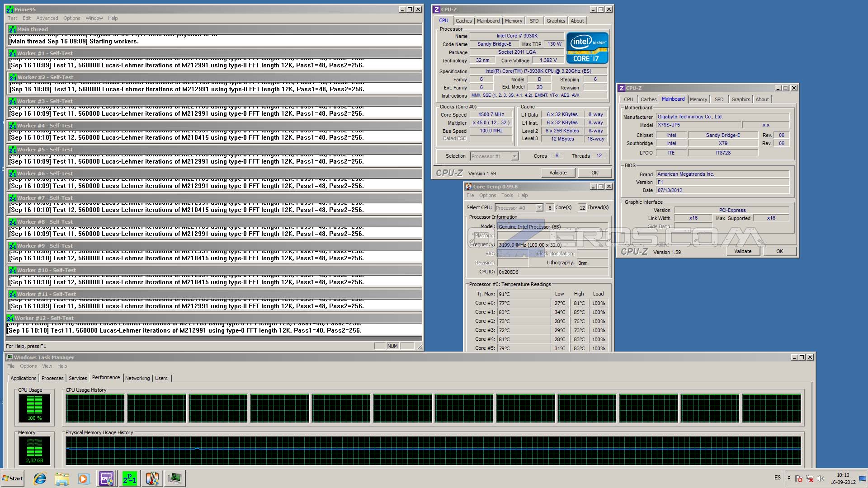Click Worker #1 Self-Test window icon

12,53
